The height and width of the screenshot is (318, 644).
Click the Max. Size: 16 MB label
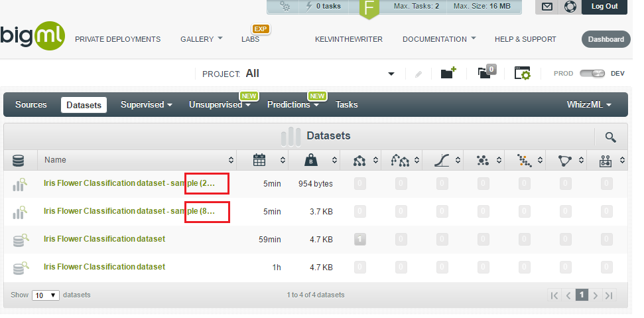[482, 6]
